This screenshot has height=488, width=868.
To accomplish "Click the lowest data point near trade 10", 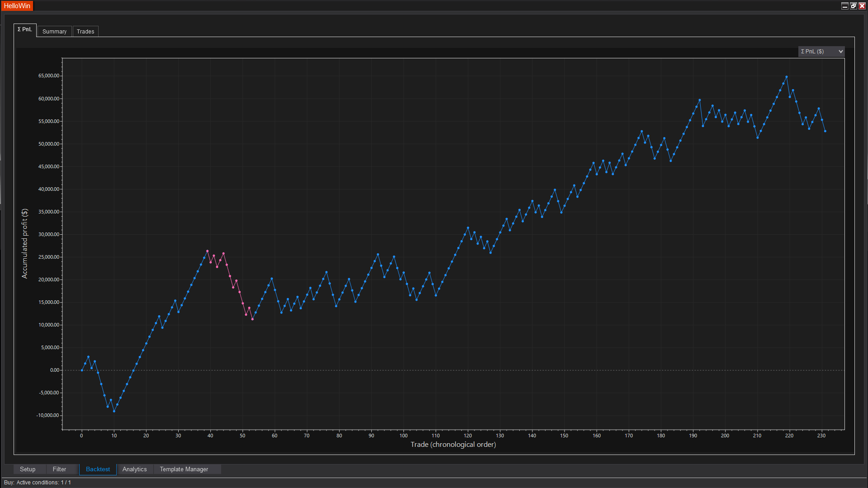I will coord(114,411).
